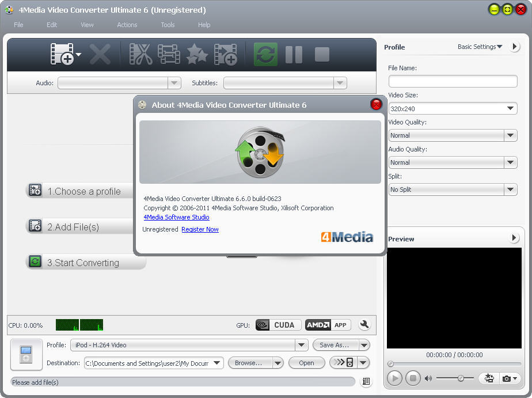The height and width of the screenshot is (398, 532).
Task: Open the Profile dropdown showing iPod - H.264 Video
Action: [x=302, y=345]
